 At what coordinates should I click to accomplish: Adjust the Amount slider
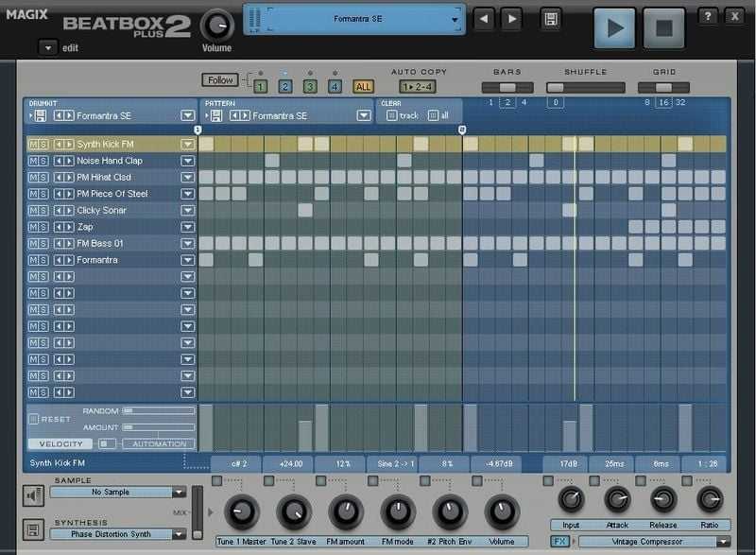[159, 427]
